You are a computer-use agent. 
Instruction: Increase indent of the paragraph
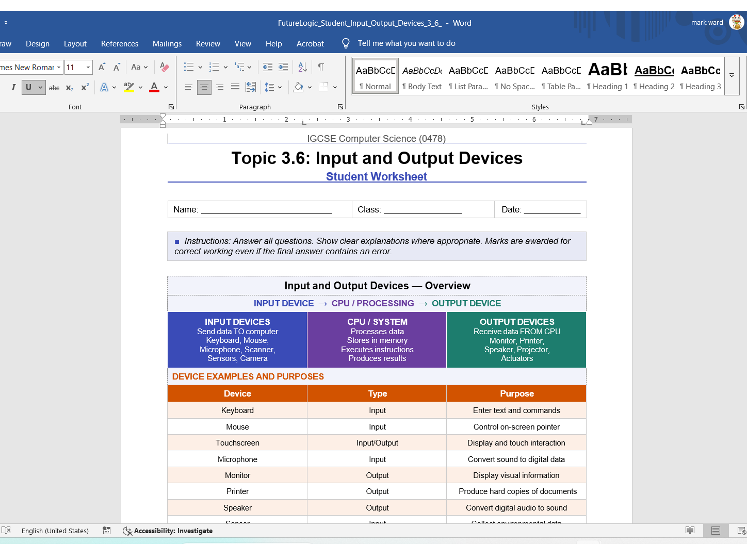click(x=283, y=67)
